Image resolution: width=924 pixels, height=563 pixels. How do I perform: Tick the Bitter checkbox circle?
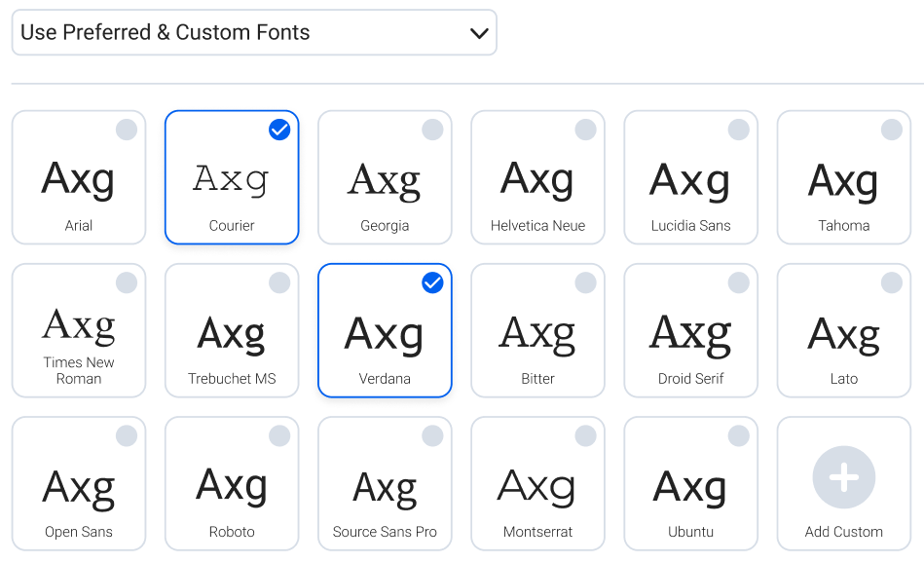pos(586,283)
